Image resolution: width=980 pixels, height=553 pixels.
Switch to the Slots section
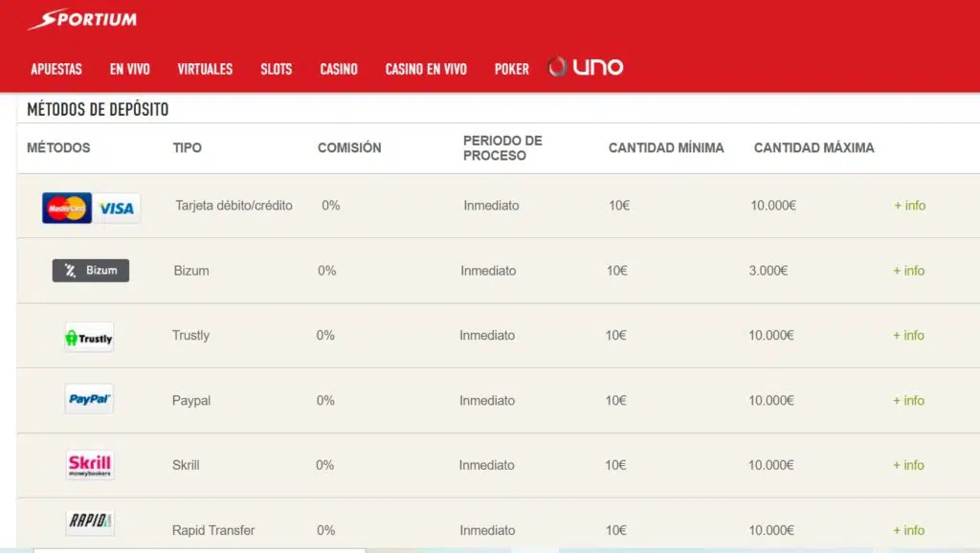pos(277,69)
